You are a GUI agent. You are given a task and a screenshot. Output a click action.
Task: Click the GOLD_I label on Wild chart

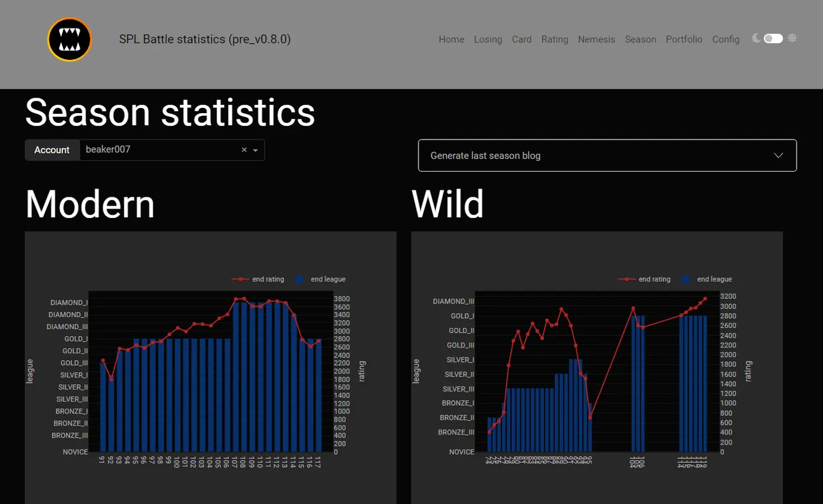[461, 316]
